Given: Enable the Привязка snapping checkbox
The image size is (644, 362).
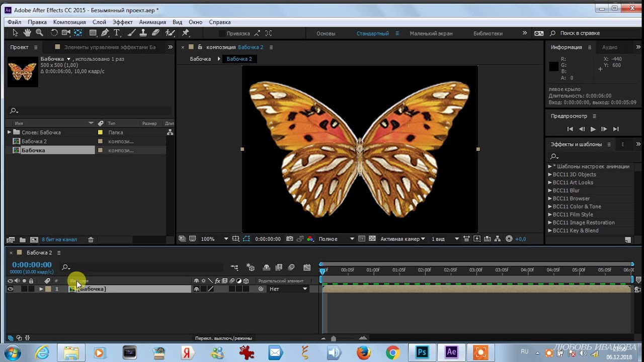Looking at the screenshot, I should click(222, 33).
